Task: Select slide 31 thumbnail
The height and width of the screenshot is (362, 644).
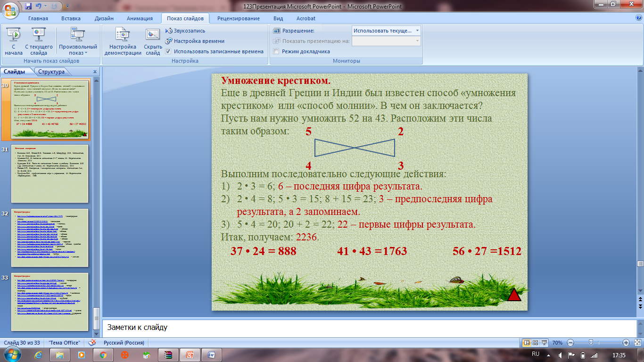Action: tap(50, 174)
